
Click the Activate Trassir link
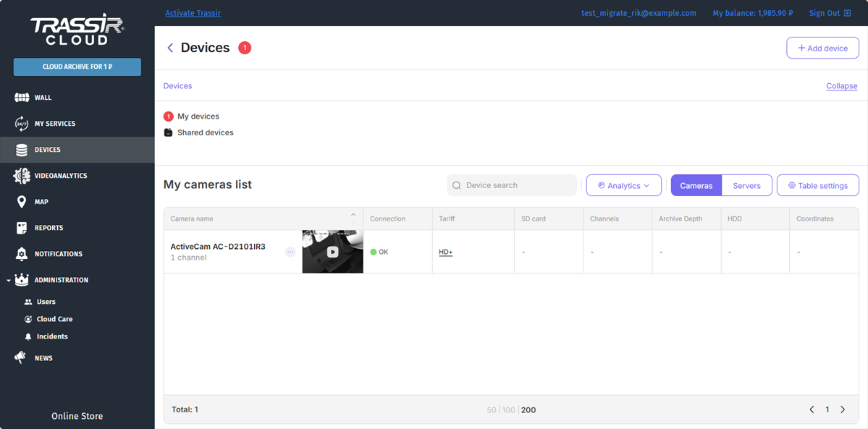tap(193, 13)
